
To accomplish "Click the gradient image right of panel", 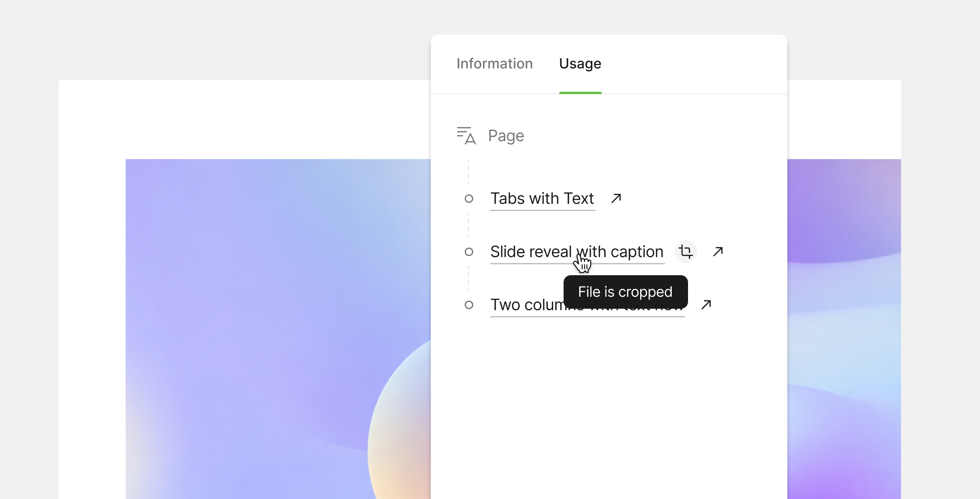I will pyautogui.click(x=844, y=327).
